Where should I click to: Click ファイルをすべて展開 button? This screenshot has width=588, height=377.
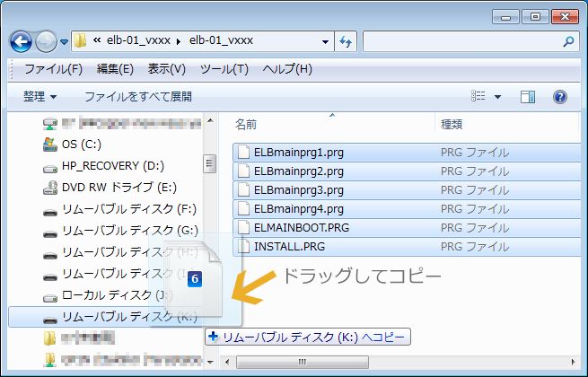137,96
